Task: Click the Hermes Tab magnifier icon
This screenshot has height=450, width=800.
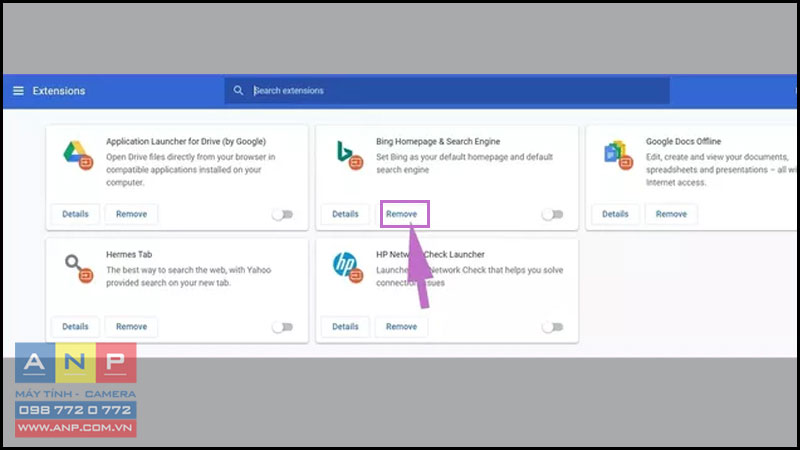Action: [x=78, y=268]
